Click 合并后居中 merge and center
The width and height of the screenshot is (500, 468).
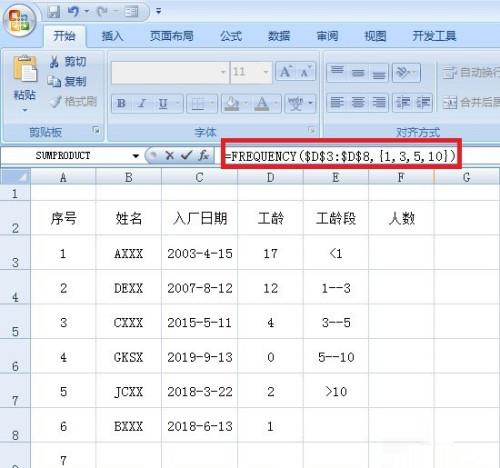471,102
